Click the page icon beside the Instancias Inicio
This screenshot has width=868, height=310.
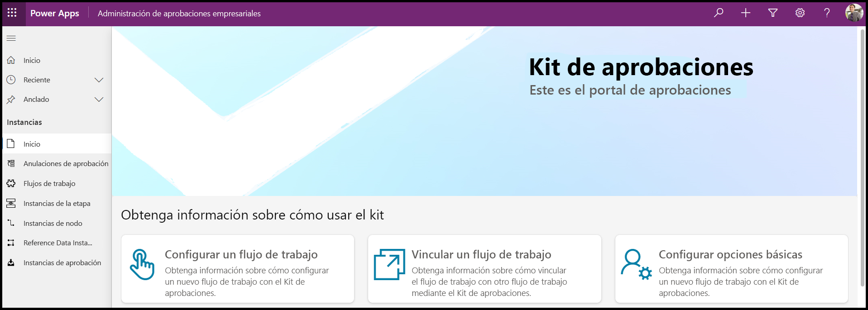(11, 144)
